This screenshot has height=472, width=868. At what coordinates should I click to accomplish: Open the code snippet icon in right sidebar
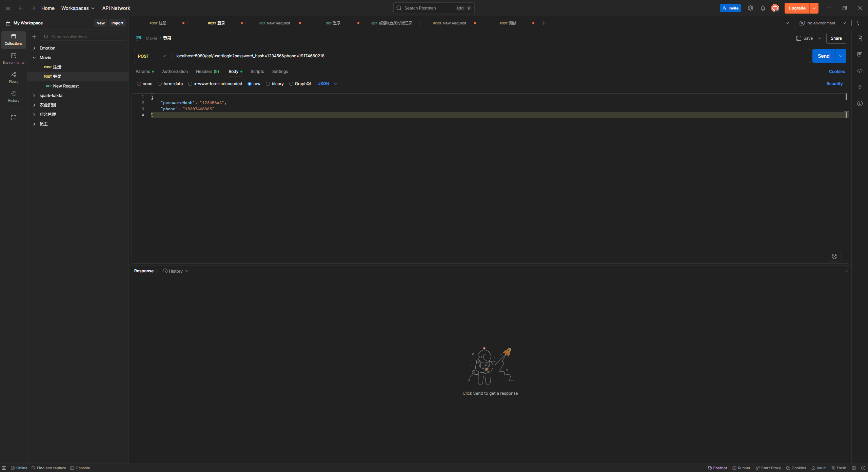(x=860, y=71)
